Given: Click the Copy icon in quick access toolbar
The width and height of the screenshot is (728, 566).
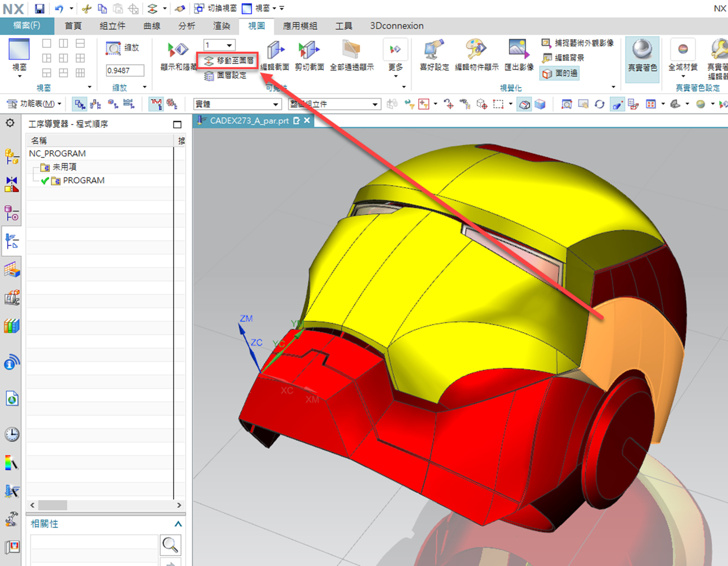Looking at the screenshot, I should [102, 8].
